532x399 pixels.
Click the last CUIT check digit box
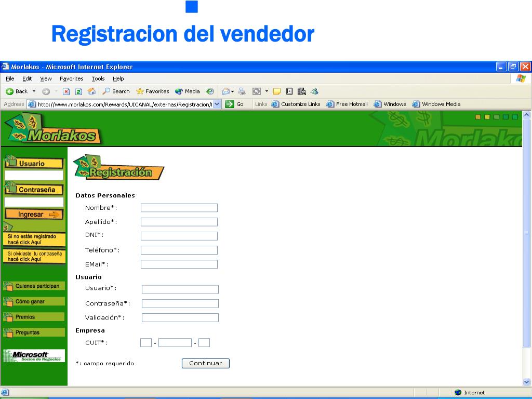tap(204, 343)
